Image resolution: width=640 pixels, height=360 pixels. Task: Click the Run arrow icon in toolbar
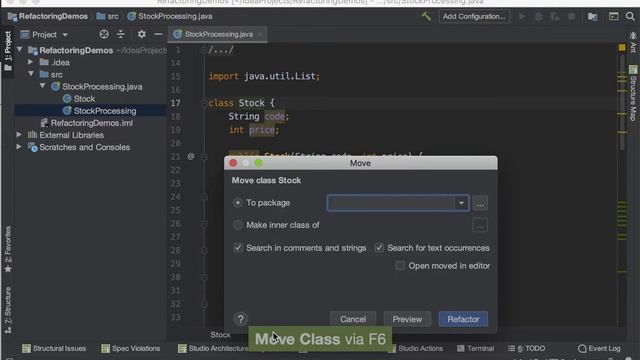pos(522,17)
